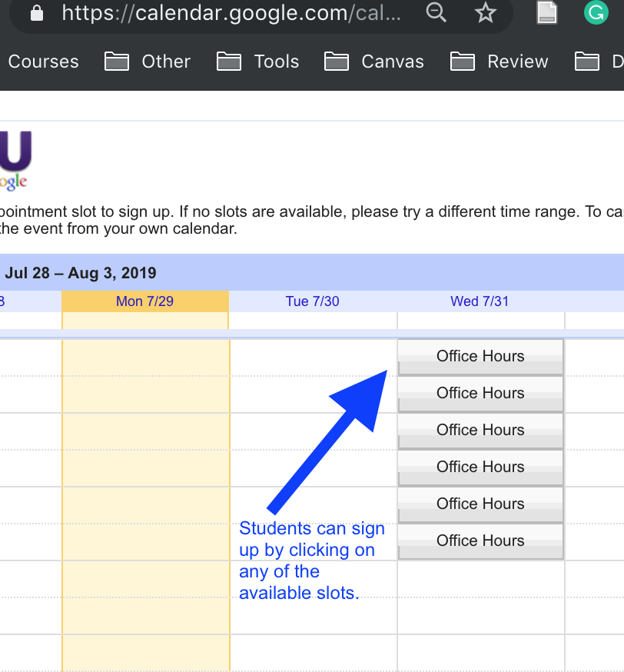Click the document extension icon in toolbar
Image resolution: width=624 pixels, height=672 pixels.
click(547, 13)
